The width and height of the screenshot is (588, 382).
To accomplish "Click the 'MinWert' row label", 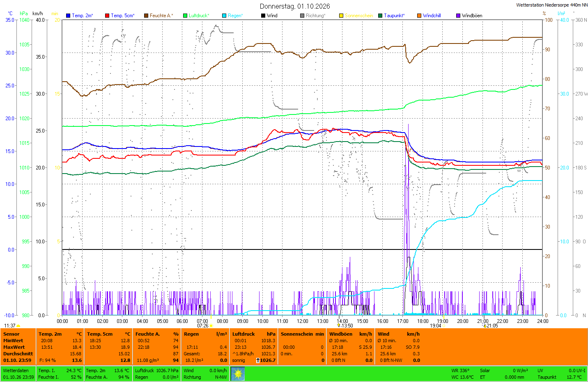I will pyautogui.click(x=13, y=341).
